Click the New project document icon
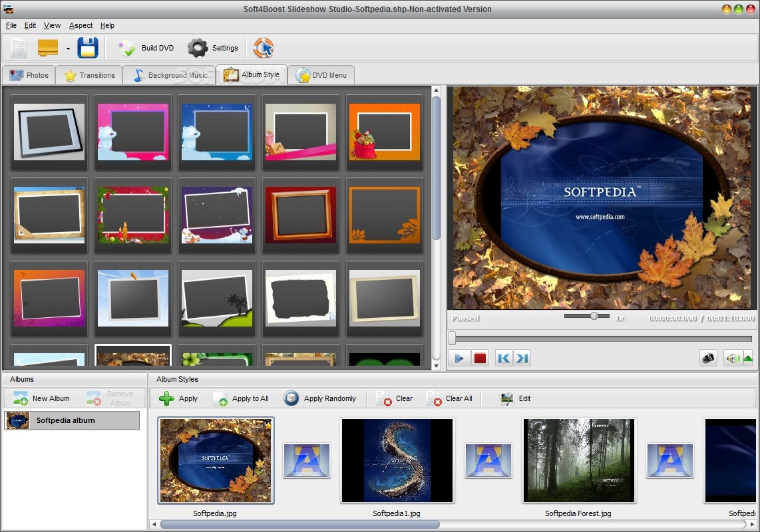 coord(19,48)
